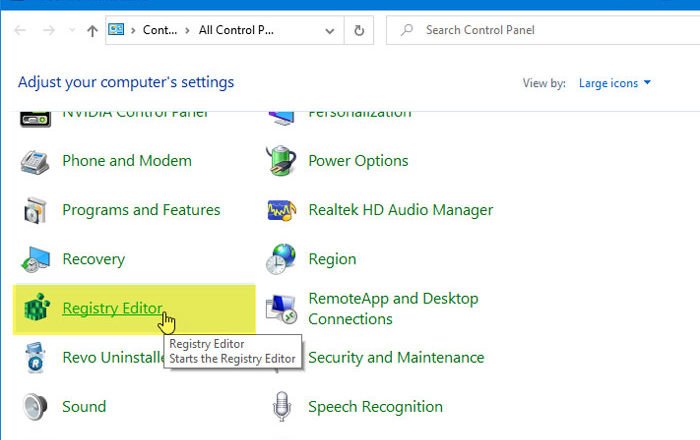Click into the Search Control Panel field

click(543, 30)
